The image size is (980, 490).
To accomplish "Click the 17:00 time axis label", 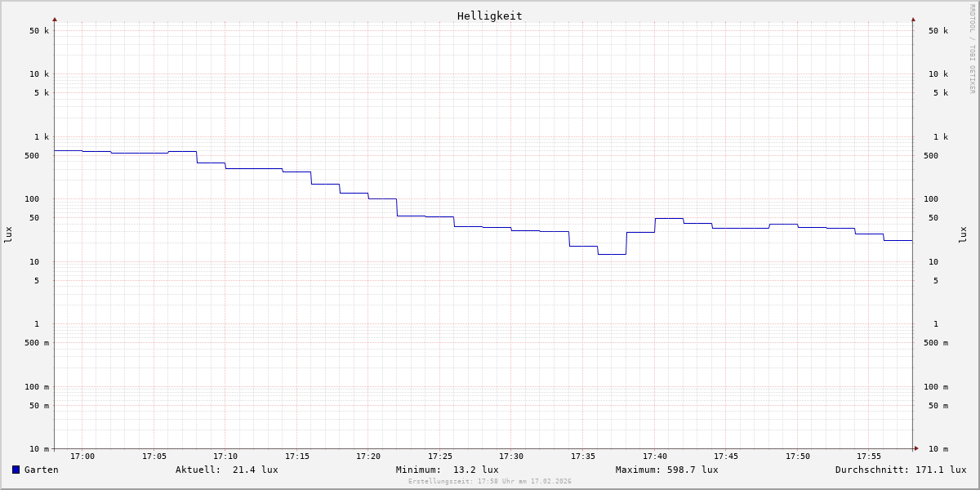I will (82, 457).
